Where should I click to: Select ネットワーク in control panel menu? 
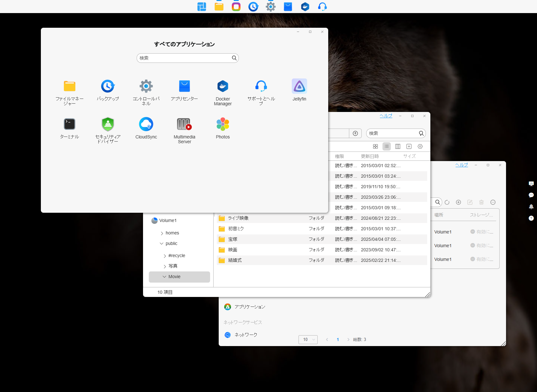[246, 335]
